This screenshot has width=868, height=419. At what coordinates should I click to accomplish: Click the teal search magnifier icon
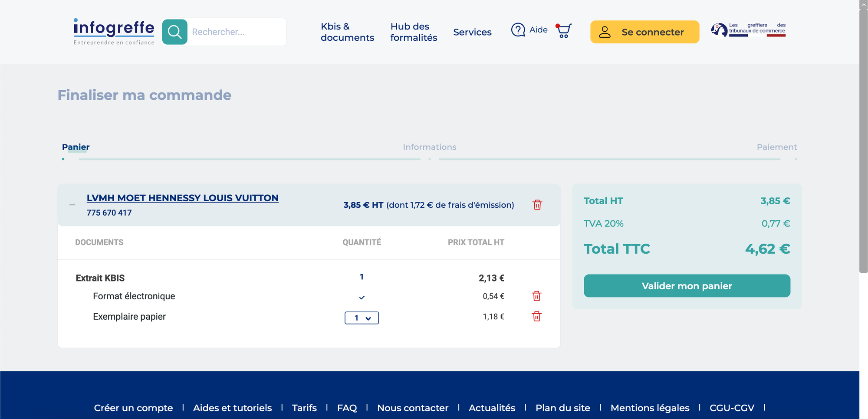pyautogui.click(x=174, y=32)
